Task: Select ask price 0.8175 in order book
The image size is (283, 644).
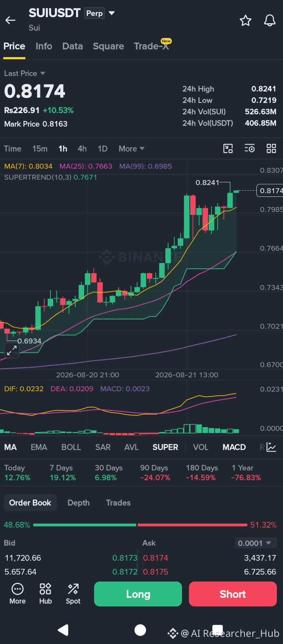Action: coord(155,572)
